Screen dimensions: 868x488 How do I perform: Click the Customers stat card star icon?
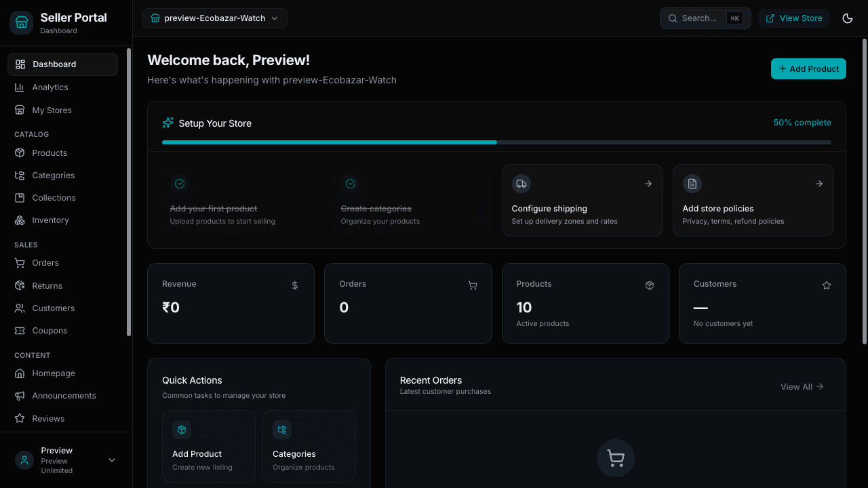tap(827, 285)
